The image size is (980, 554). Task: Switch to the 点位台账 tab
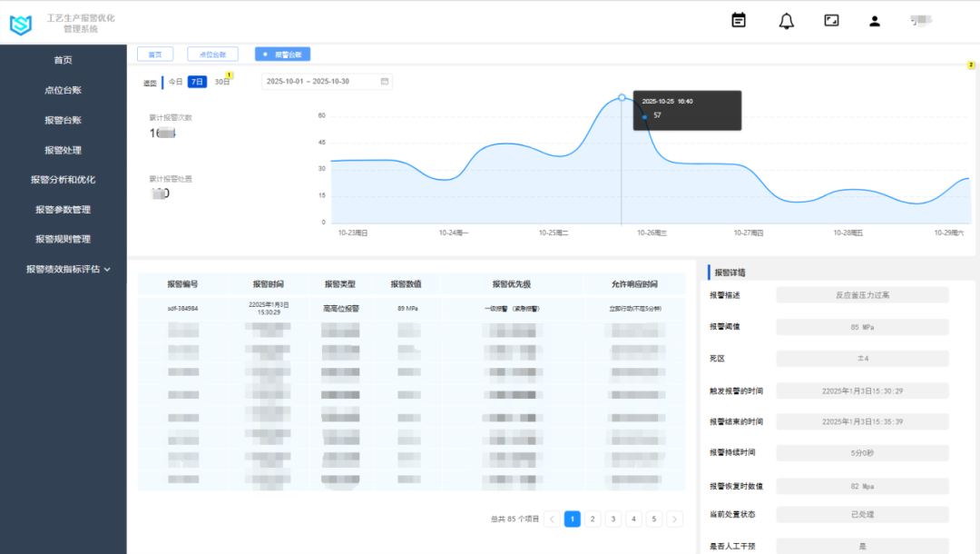click(212, 54)
